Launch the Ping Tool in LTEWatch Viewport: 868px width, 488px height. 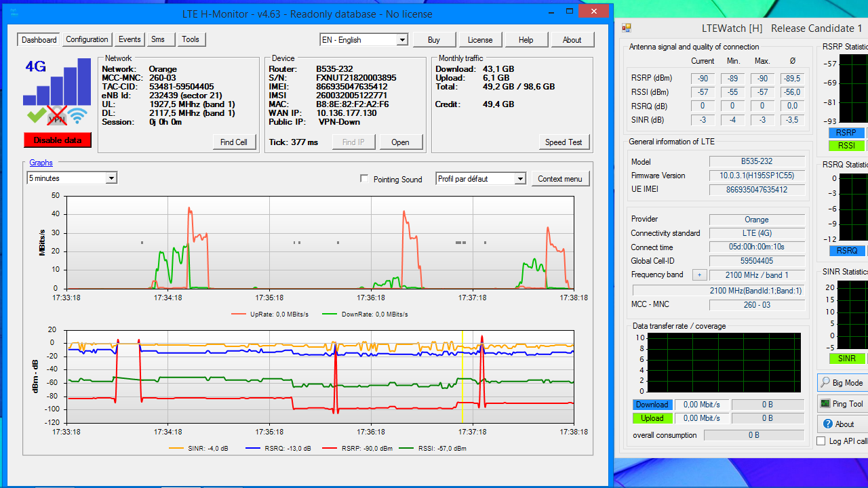coord(843,403)
